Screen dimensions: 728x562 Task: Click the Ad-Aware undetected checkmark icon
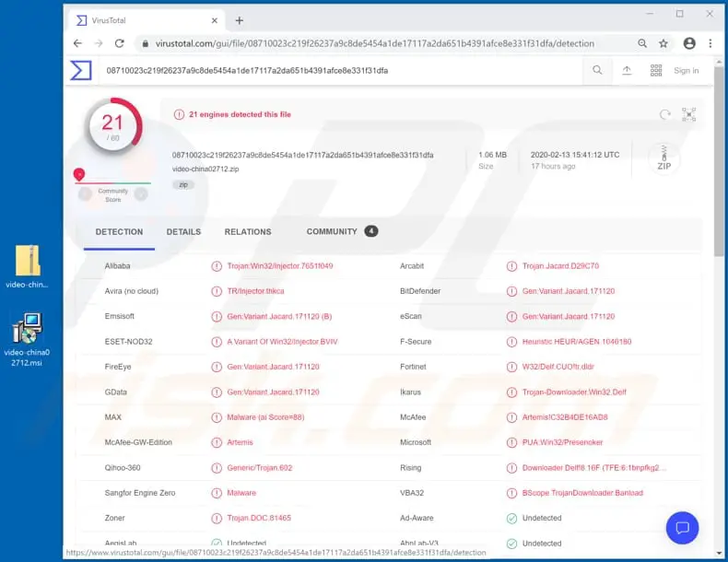(511, 518)
